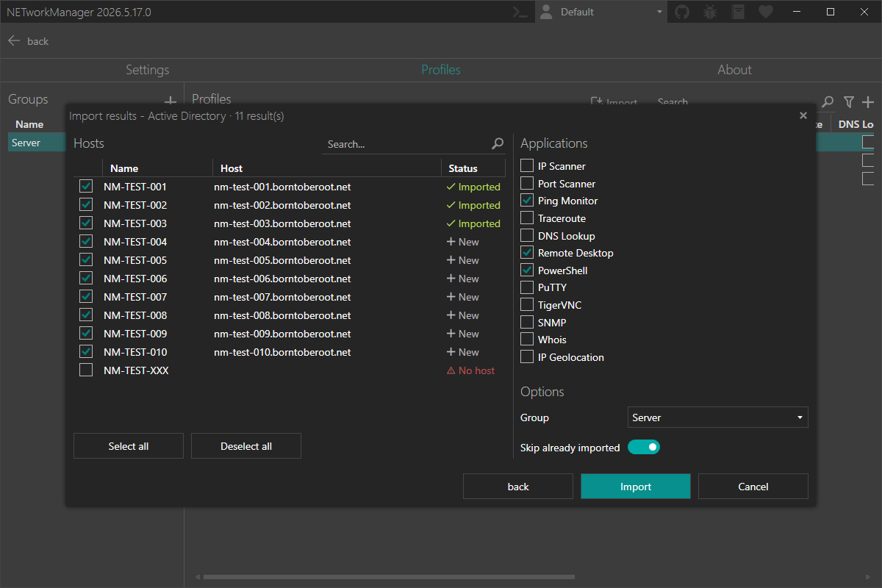Viewport: 882px width, 588px height.
Task: Click the hosts search magnifier icon
Action: point(498,144)
